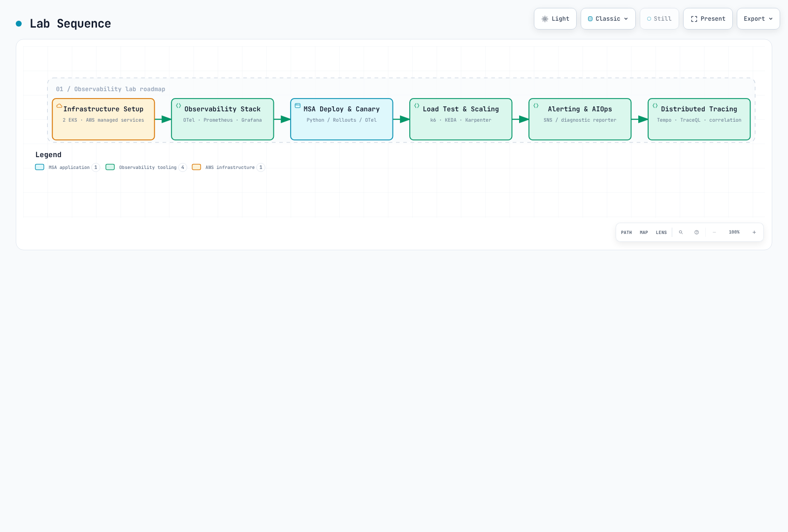Click the Observability tooling count badge 4
The image size is (788, 532).
tap(183, 167)
